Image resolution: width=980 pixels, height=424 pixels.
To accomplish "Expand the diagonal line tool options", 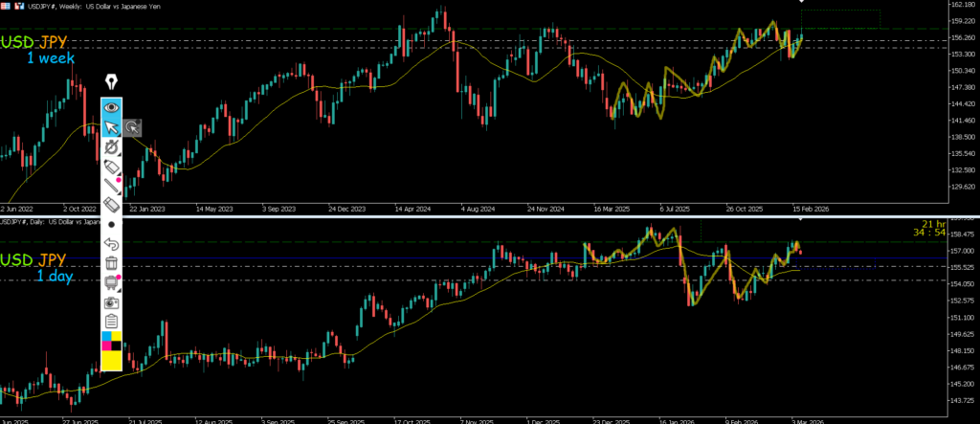I will click(111, 186).
